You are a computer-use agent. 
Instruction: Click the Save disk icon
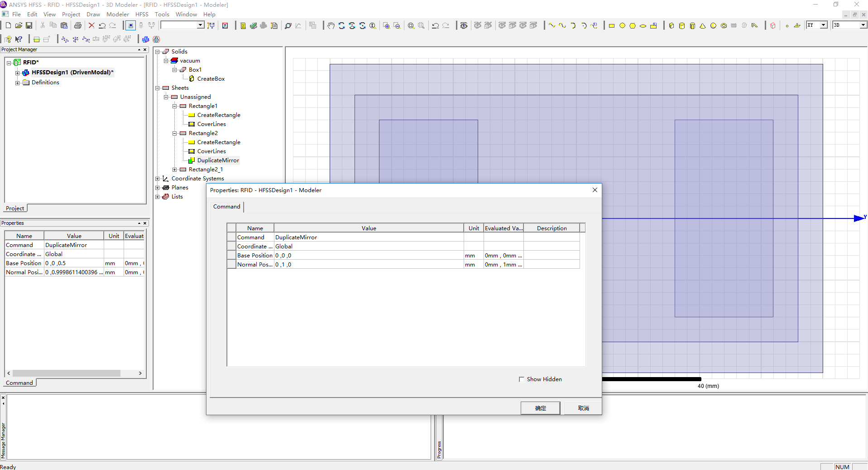coord(29,25)
